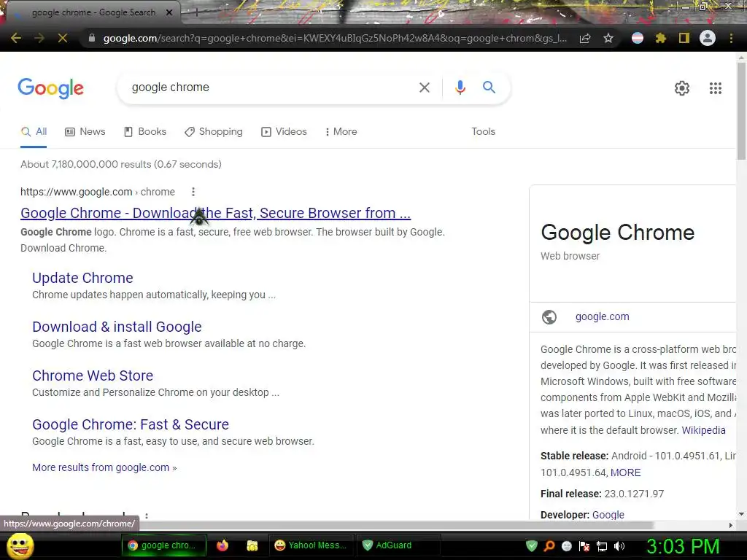Open the orange magnifier tray icon
Viewport: 747px width, 560px height.
coord(549,546)
